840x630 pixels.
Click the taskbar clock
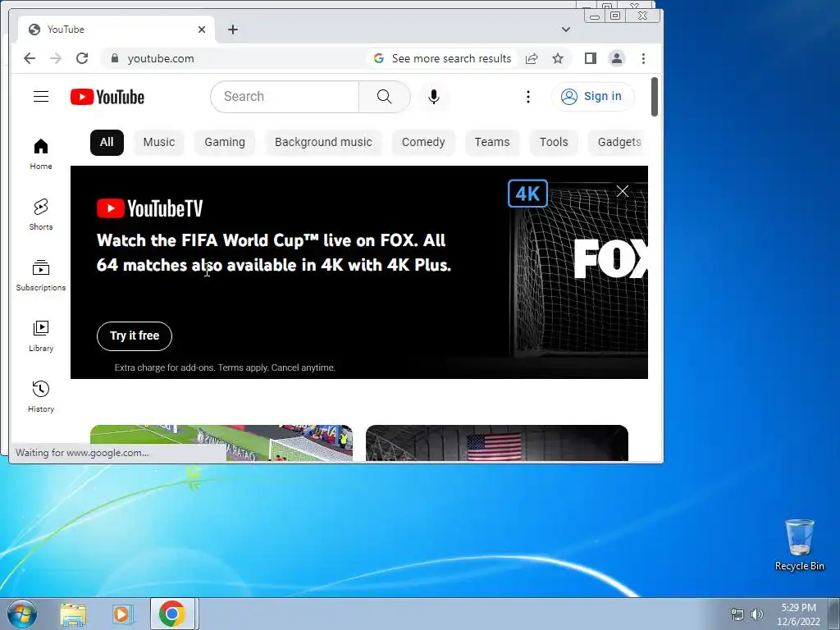pyautogui.click(x=798, y=614)
